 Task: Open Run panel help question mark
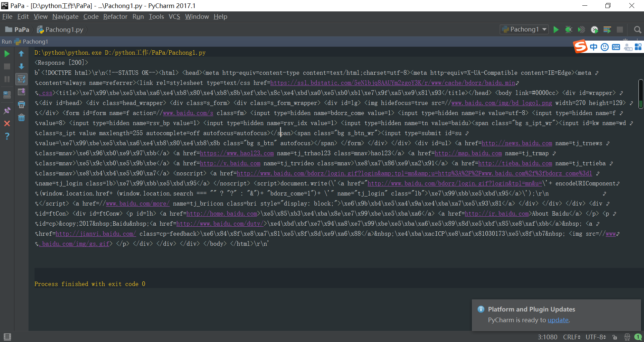pyautogui.click(x=7, y=136)
